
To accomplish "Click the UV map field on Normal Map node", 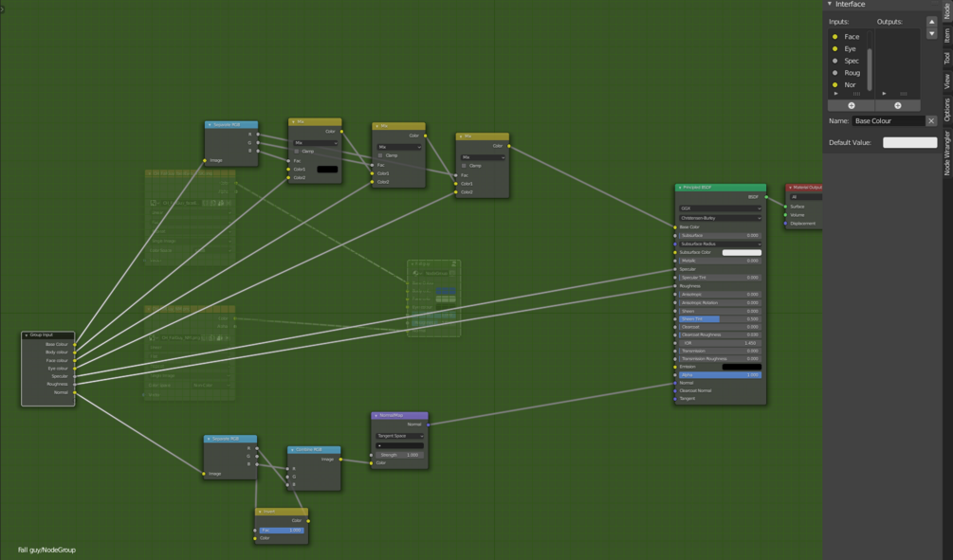I will coord(399,445).
